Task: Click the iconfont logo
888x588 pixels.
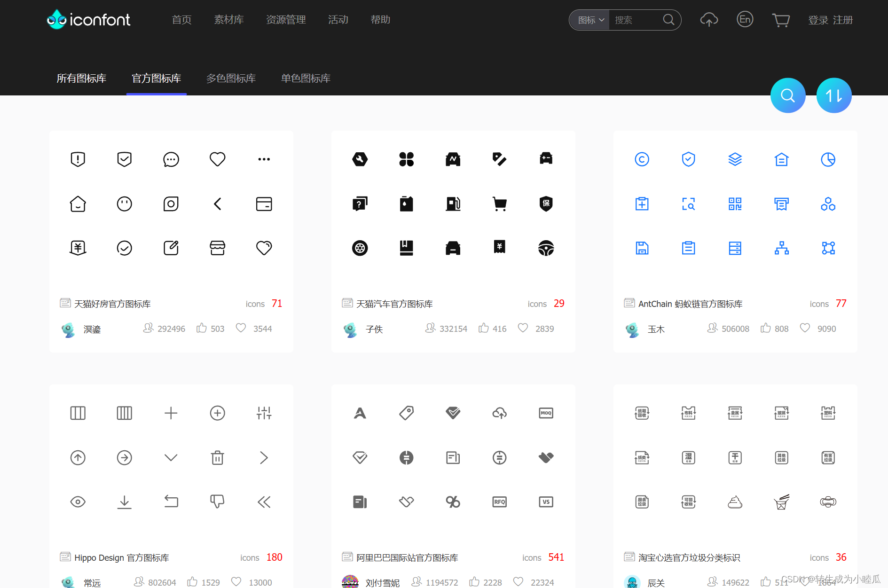Action: coord(88,20)
